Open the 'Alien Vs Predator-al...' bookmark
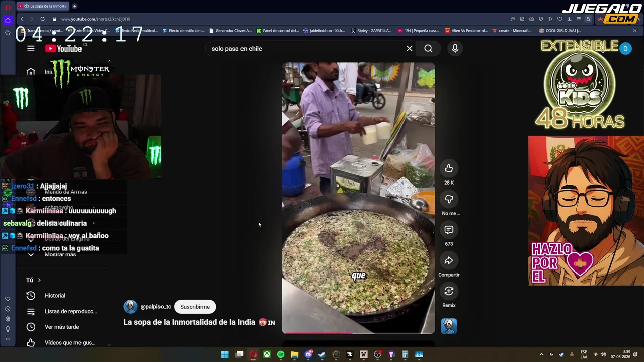 pyautogui.click(x=466, y=31)
